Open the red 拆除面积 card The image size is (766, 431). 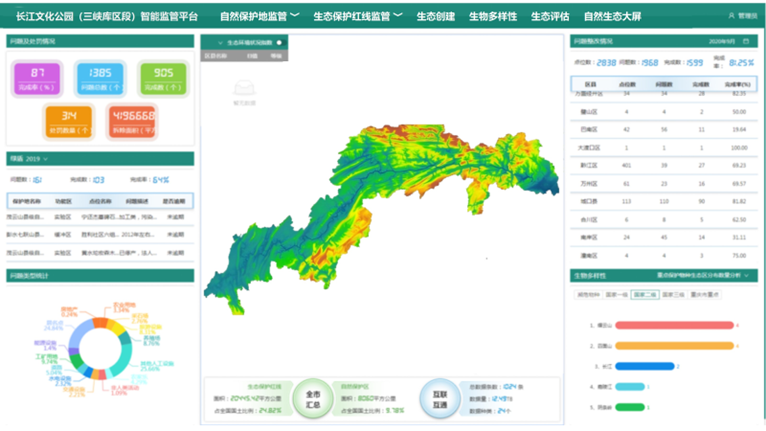click(x=133, y=123)
